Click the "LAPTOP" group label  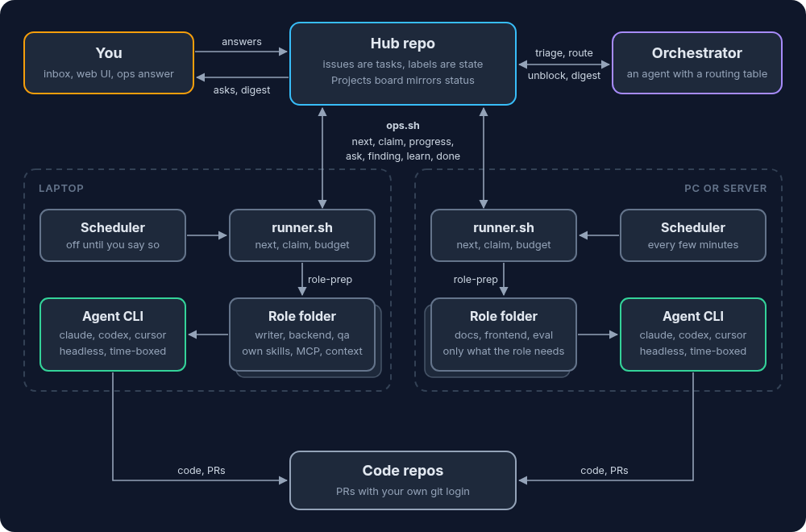coord(61,188)
